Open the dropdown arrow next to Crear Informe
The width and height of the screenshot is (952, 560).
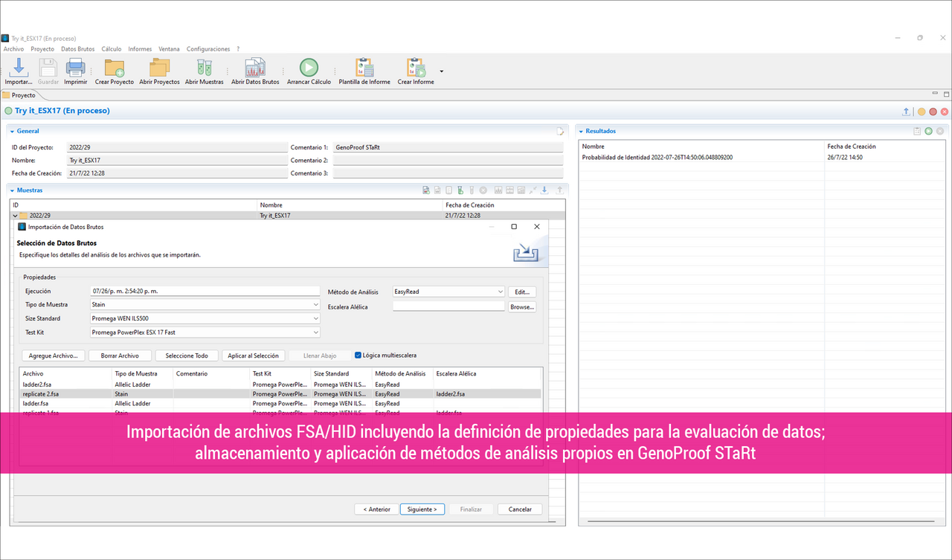(442, 71)
